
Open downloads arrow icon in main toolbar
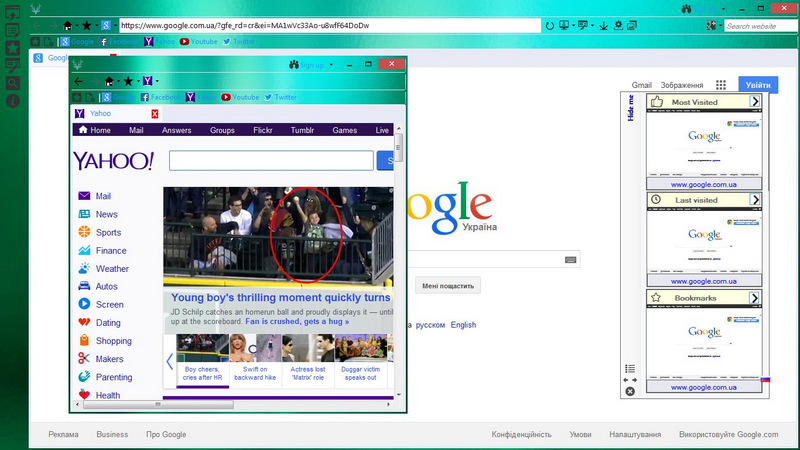click(604, 26)
